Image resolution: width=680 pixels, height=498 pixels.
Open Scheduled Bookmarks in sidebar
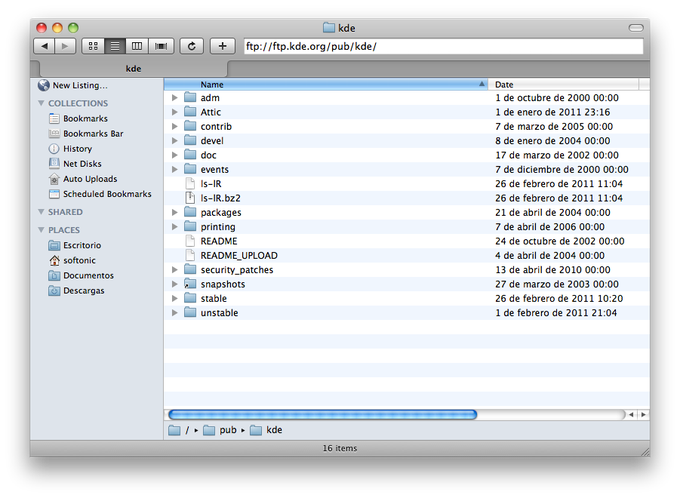tap(100, 194)
